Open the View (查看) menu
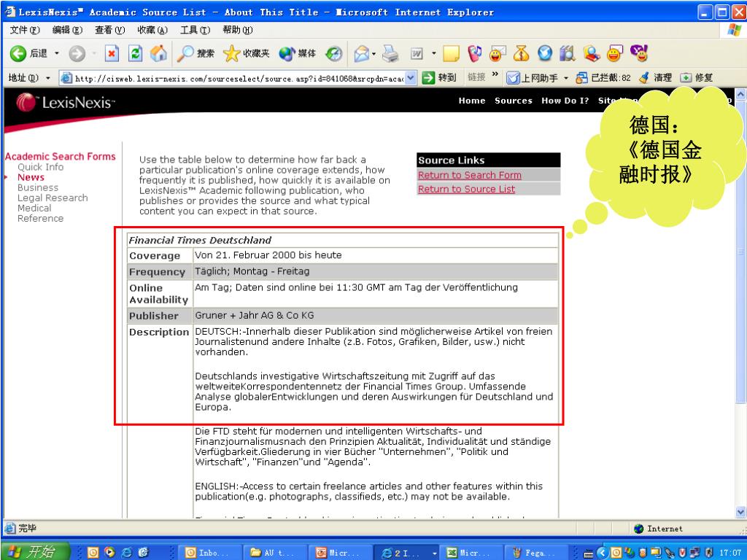Image resolution: width=747 pixels, height=560 pixels. pyautogui.click(x=109, y=30)
